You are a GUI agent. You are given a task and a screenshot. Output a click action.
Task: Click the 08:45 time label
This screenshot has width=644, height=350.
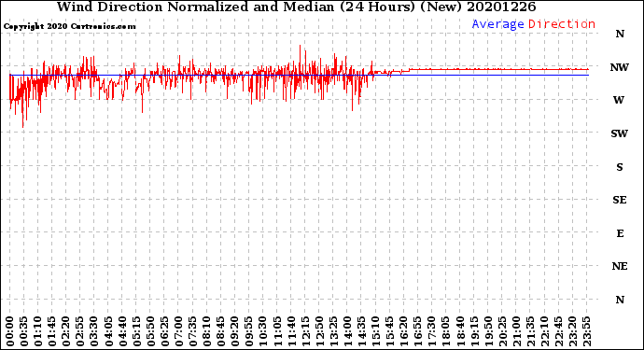pyautogui.click(x=220, y=331)
